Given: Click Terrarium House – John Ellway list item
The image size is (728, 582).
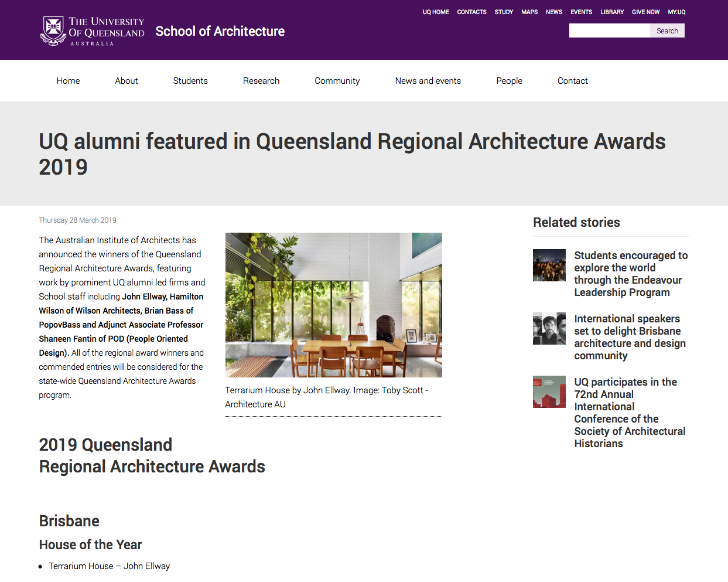Looking at the screenshot, I should (x=109, y=566).
